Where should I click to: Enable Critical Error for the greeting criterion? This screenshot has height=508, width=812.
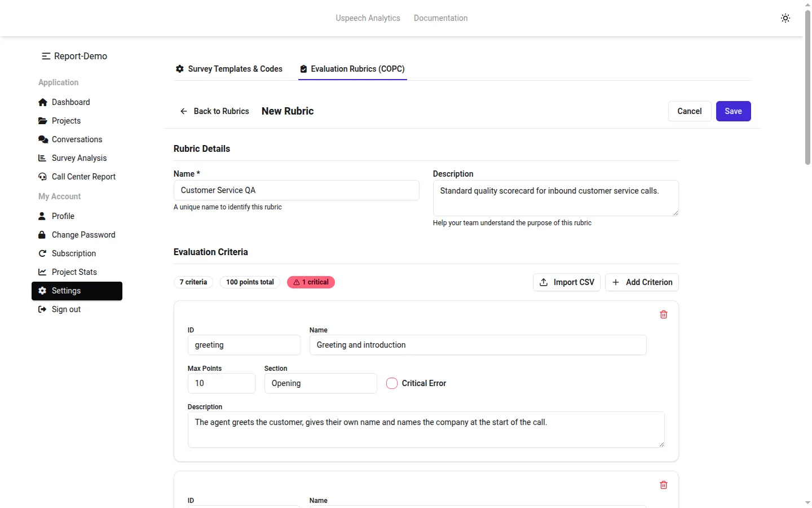coord(392,383)
